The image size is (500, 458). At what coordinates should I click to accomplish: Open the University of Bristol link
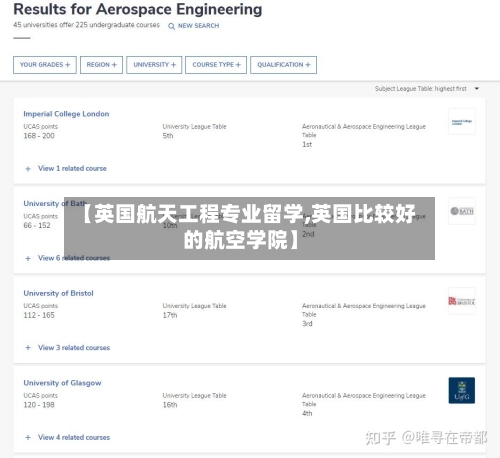[x=58, y=293]
